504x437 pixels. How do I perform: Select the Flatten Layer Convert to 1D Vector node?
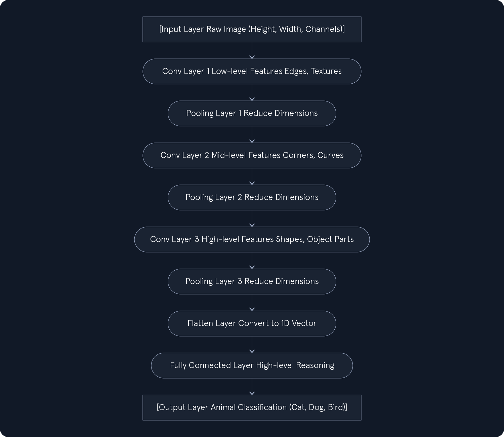tap(252, 323)
